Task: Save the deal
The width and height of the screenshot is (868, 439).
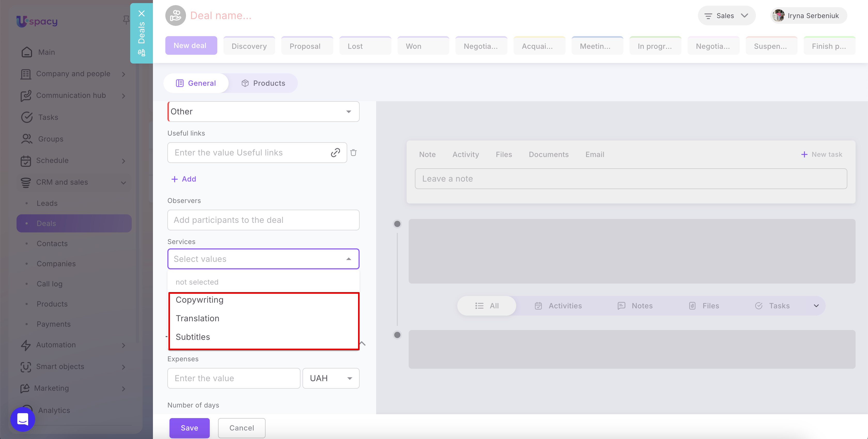Action: coord(189,428)
